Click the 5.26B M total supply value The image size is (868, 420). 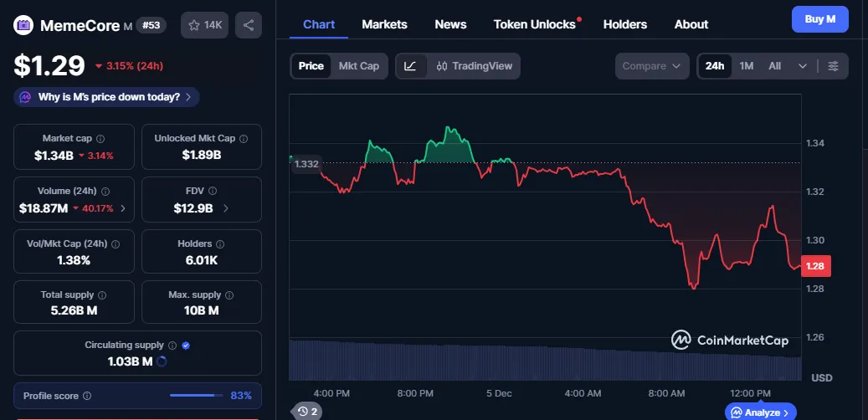pos(74,310)
